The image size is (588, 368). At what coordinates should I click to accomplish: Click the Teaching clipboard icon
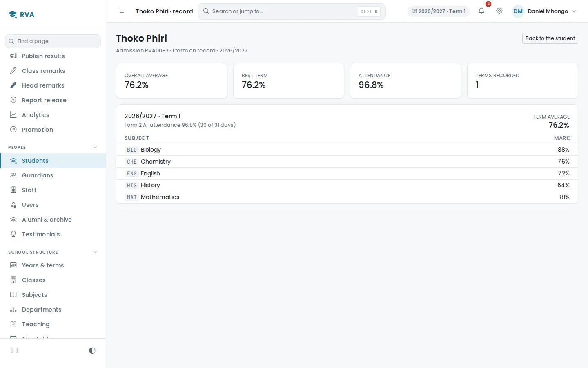point(13,324)
